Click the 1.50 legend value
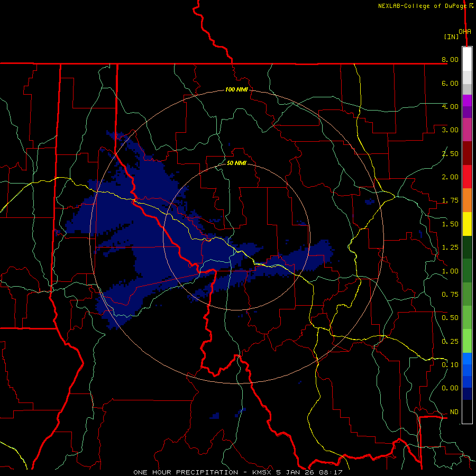 tap(450, 224)
